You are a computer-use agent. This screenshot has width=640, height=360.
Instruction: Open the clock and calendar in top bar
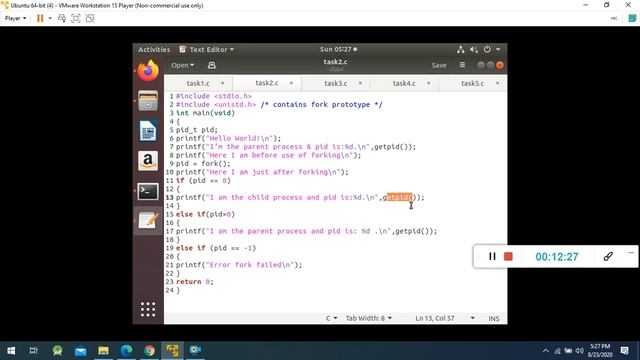pos(338,49)
